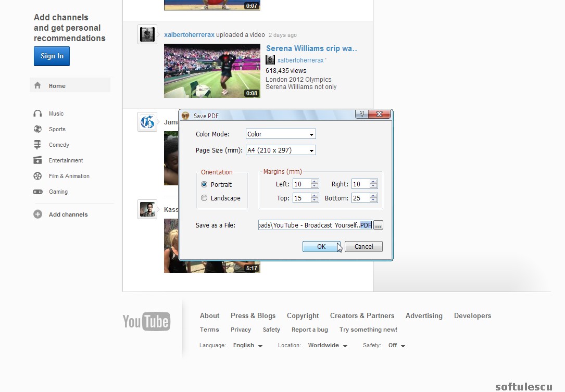This screenshot has width=565, height=392.
Task: Click the Report a bug footer link
Action: click(x=310, y=330)
